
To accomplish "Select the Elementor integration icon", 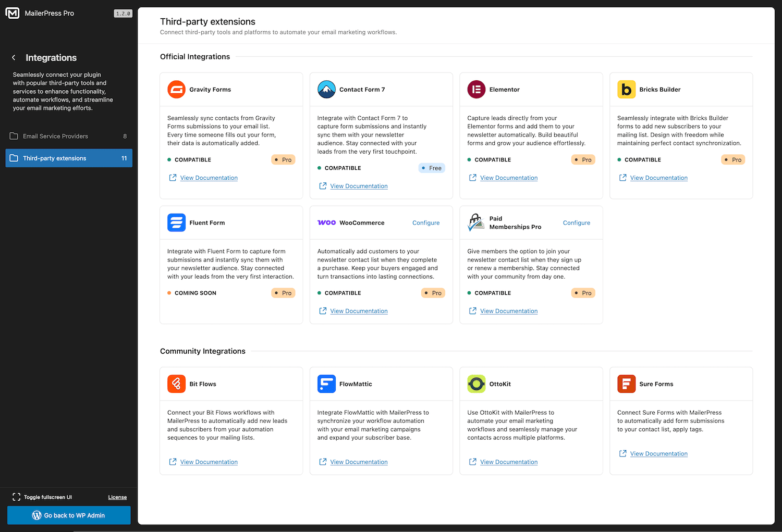I will [x=476, y=89].
